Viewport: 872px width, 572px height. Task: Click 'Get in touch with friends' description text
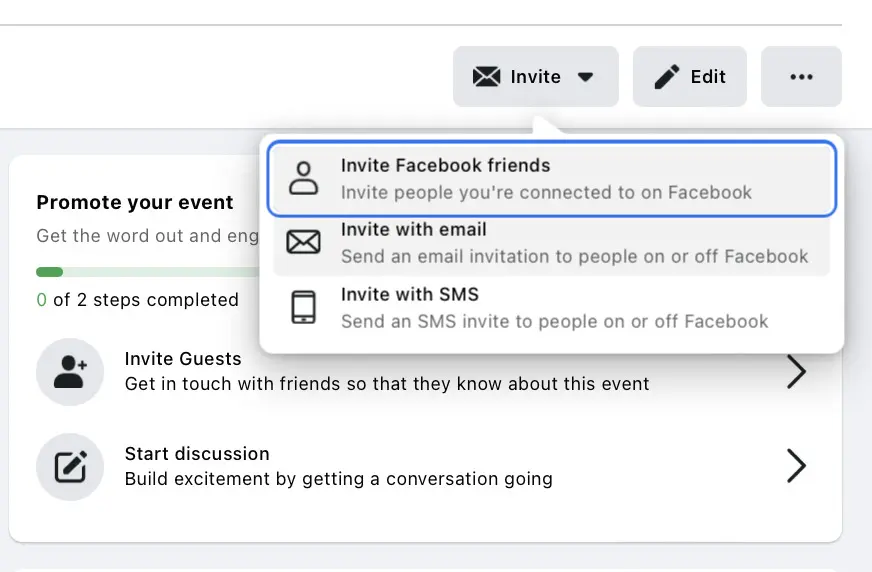(387, 384)
